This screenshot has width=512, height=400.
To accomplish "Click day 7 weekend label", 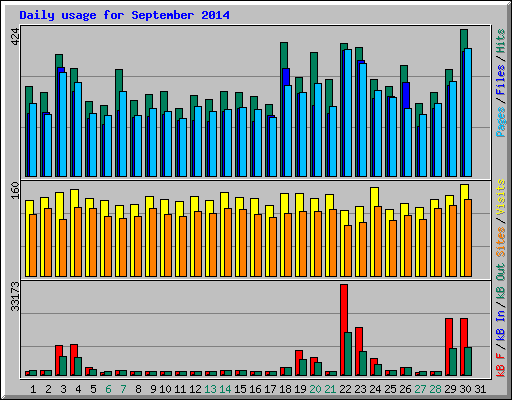I will tap(123, 389).
